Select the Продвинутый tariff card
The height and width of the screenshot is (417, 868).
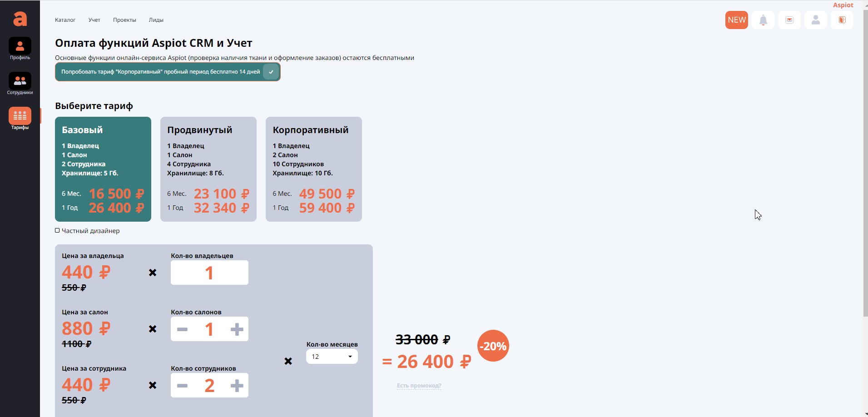208,169
